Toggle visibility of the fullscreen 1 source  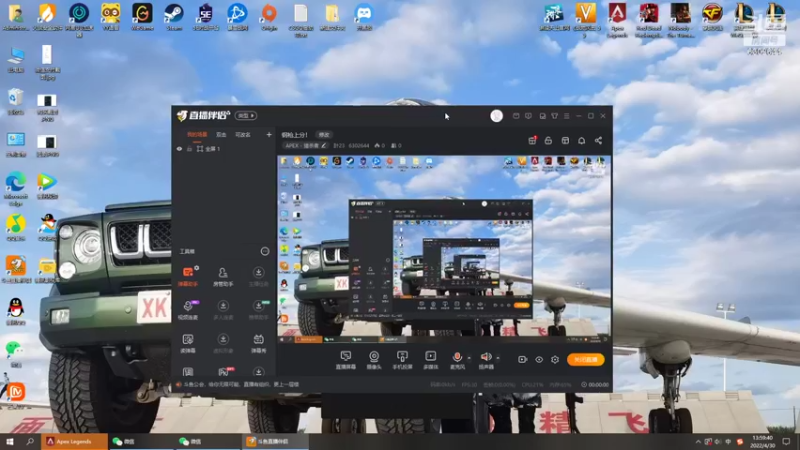click(x=179, y=149)
